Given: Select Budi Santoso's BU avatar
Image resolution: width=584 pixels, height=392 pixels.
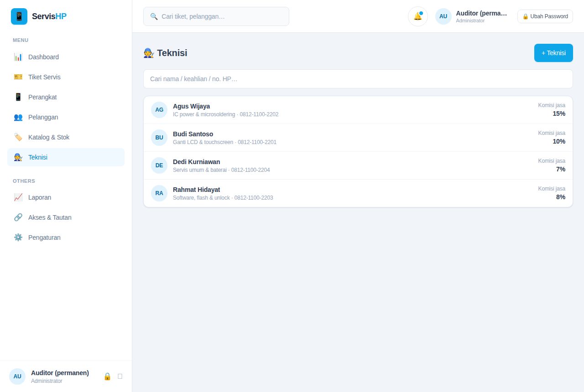Looking at the screenshot, I should pos(159,138).
